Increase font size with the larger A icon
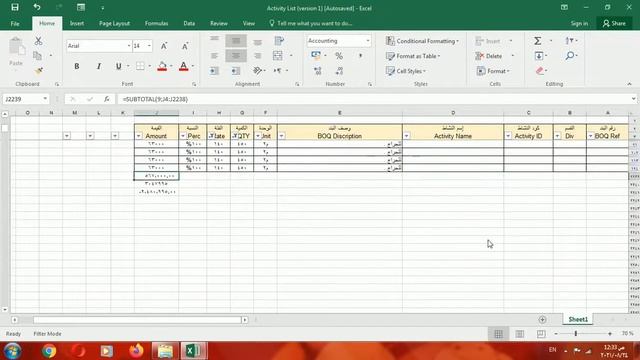Screen dimensions: 640x360 click(164, 46)
